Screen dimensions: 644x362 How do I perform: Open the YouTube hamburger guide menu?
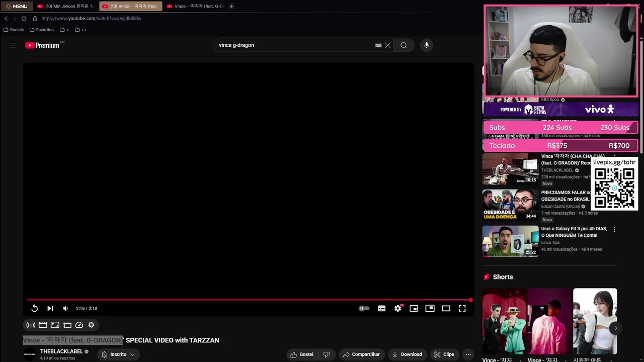coord(13,45)
